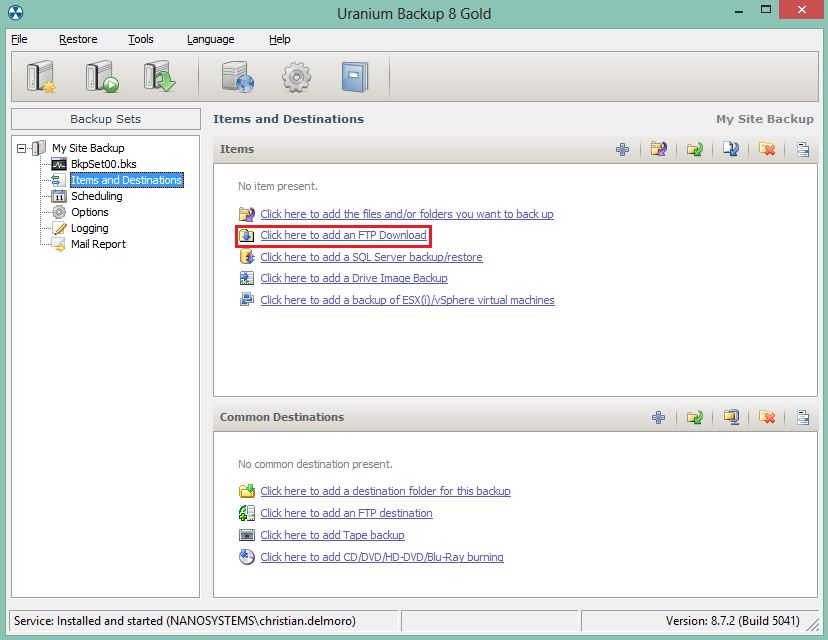Image resolution: width=828 pixels, height=640 pixels.
Task: Click the folder icon beside add files link
Action: 247,214
